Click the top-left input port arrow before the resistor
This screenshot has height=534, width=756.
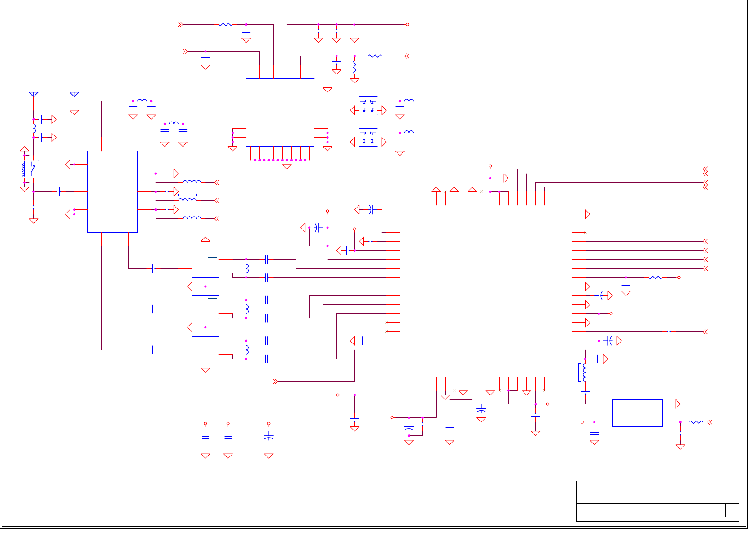(x=180, y=25)
